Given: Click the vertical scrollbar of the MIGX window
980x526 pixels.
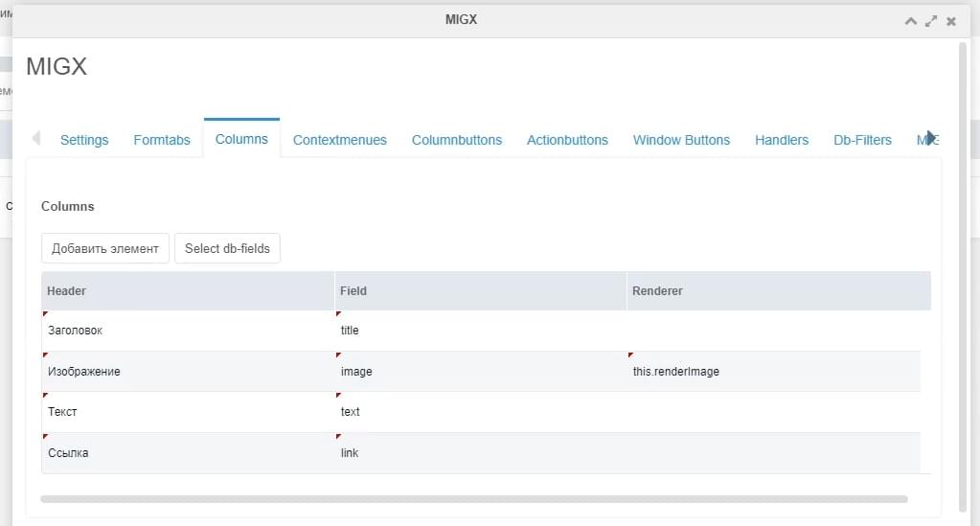Looking at the screenshot, I should point(963,277).
